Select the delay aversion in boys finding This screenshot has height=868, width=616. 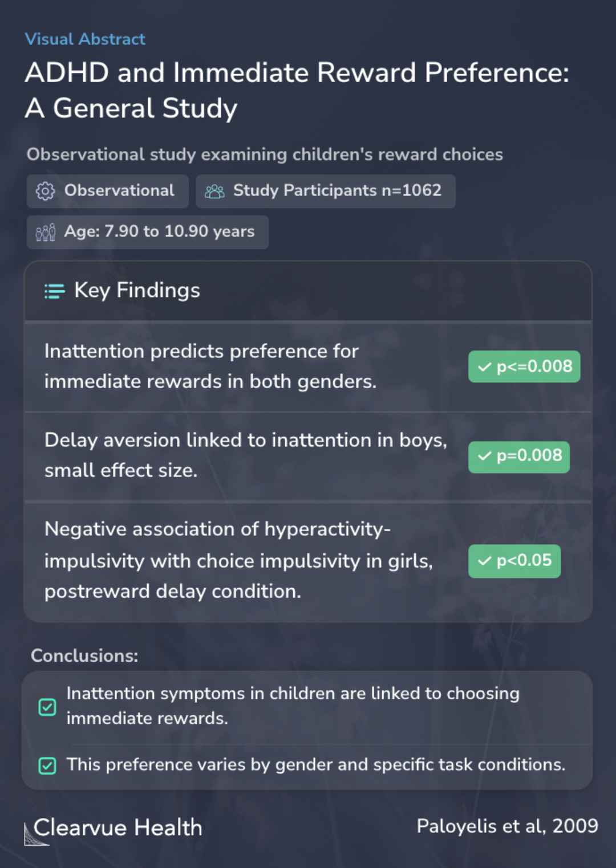pyautogui.click(x=308, y=456)
